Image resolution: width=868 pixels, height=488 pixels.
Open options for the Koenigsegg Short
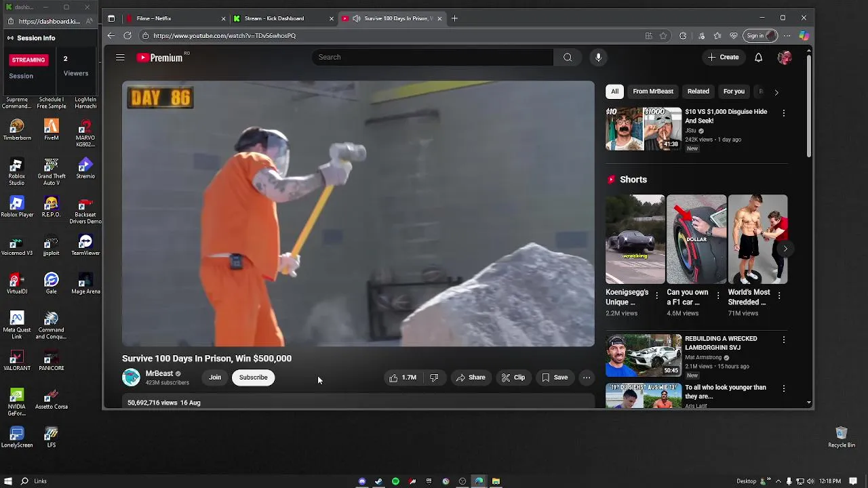click(x=656, y=296)
